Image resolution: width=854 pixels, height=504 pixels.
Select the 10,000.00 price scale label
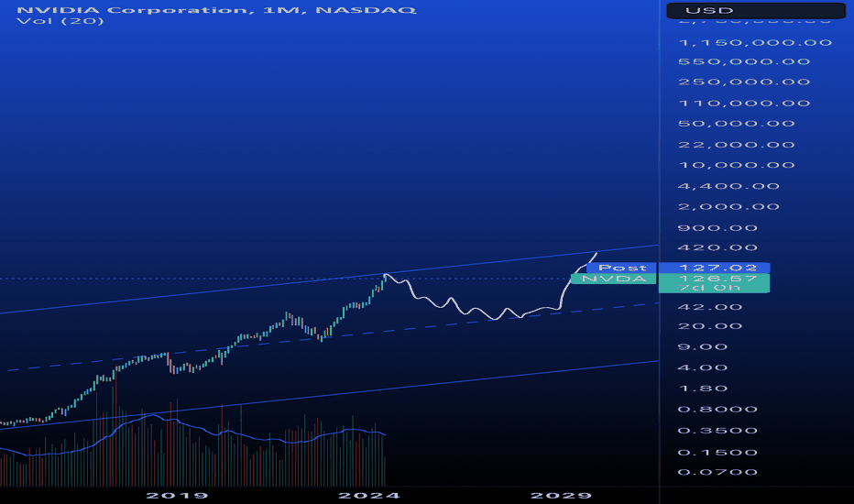(737, 165)
